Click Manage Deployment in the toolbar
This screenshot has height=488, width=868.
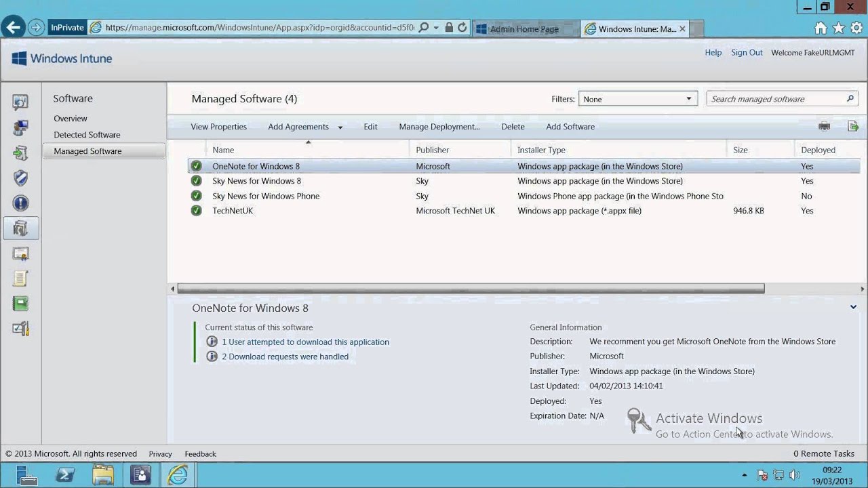(x=439, y=127)
